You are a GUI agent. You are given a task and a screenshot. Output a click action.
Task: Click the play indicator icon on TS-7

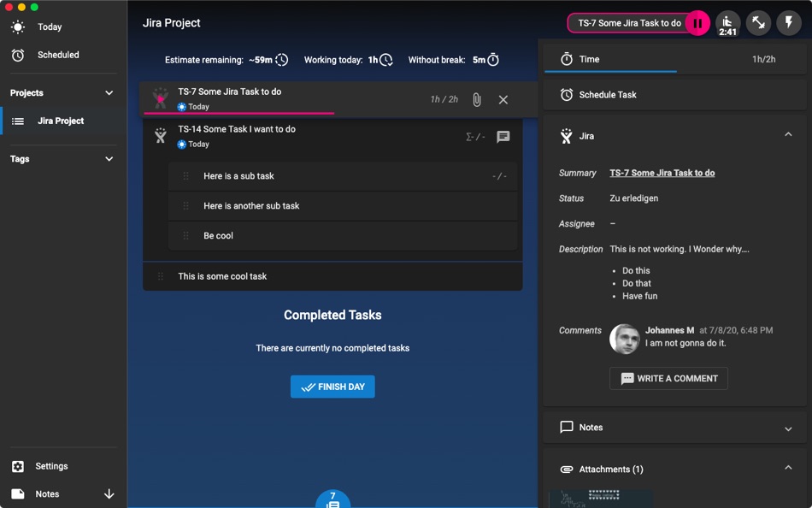pos(161,98)
